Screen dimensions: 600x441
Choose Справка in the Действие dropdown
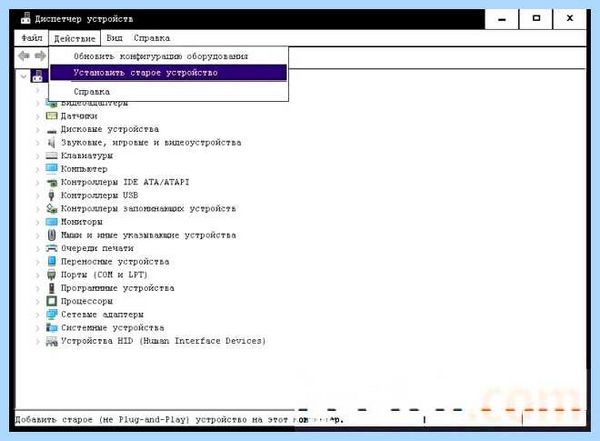[168, 91]
